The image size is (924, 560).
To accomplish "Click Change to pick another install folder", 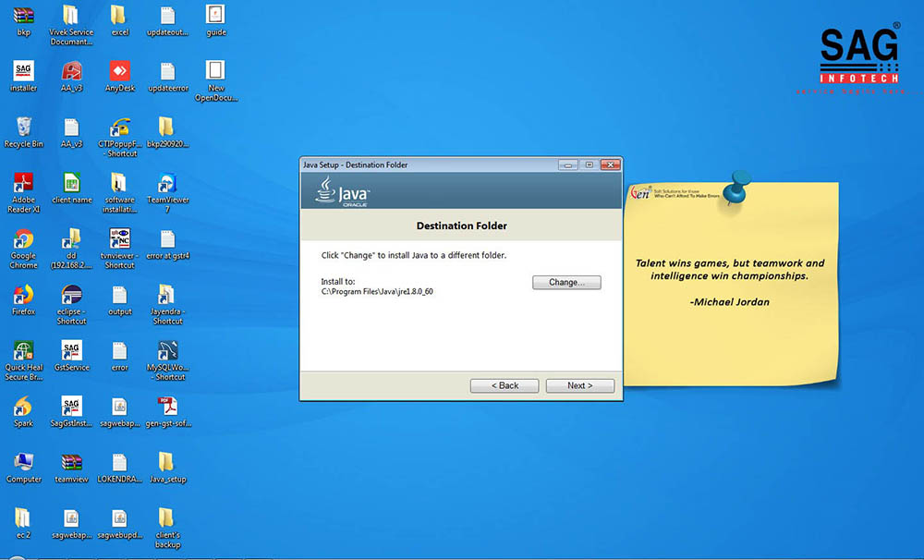I will pyautogui.click(x=566, y=282).
